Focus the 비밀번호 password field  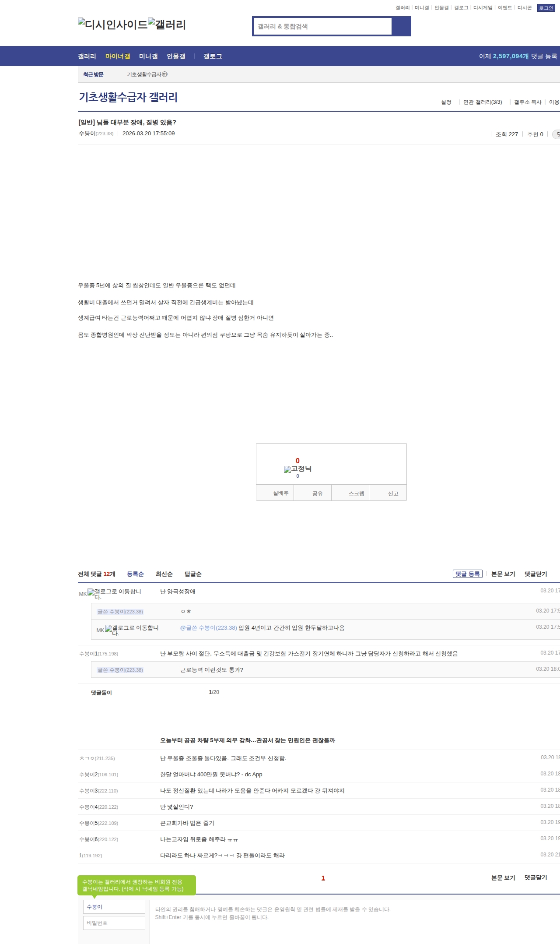point(114,923)
